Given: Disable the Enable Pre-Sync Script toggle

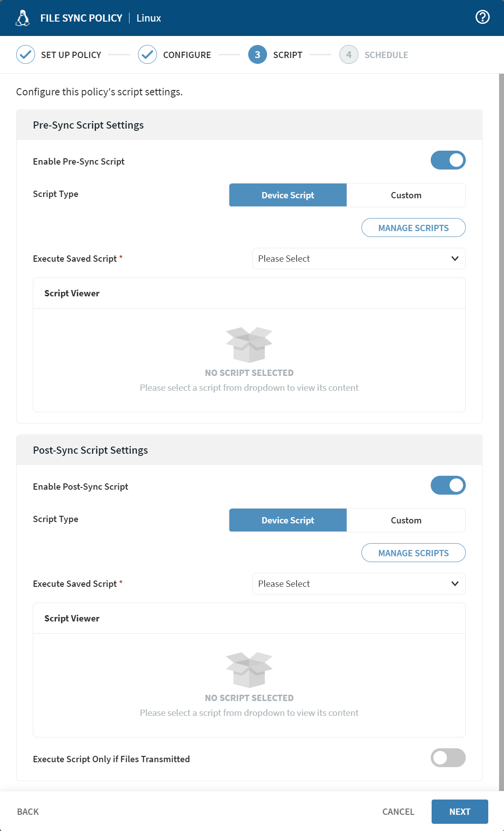Looking at the screenshot, I should pos(448,160).
